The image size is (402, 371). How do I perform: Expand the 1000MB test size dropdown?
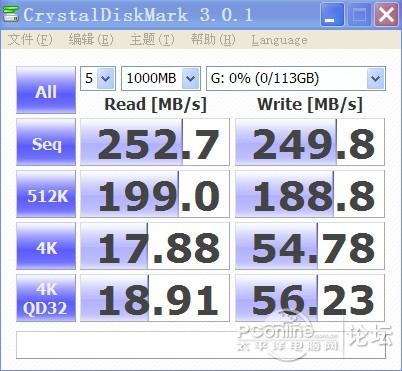click(161, 79)
